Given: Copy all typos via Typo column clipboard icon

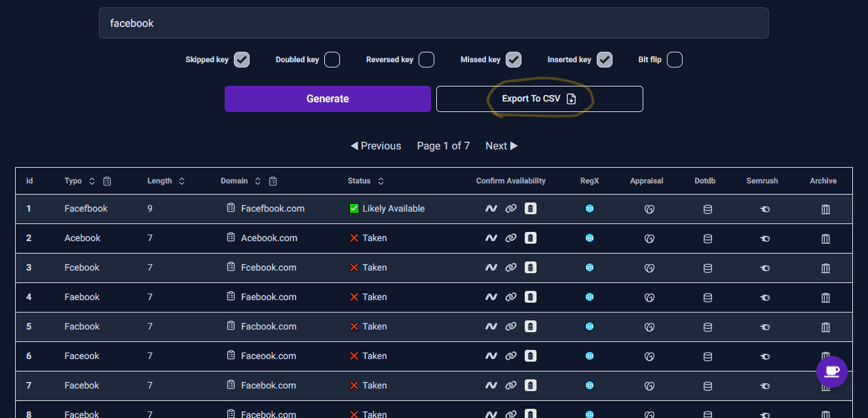Looking at the screenshot, I should click(107, 181).
